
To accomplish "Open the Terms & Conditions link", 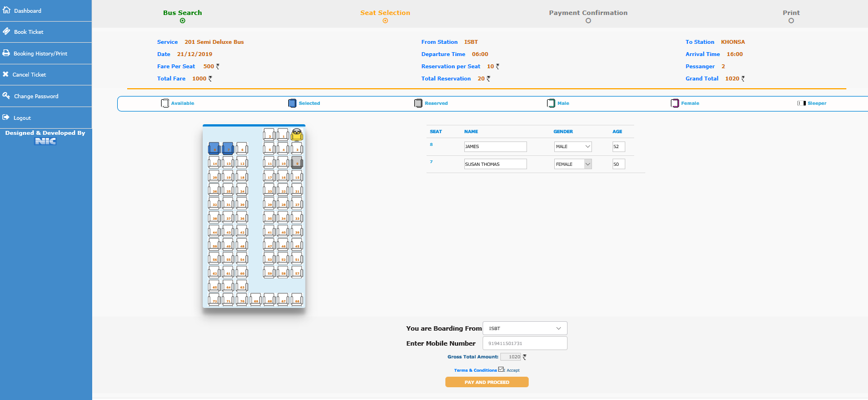I will click(x=475, y=370).
